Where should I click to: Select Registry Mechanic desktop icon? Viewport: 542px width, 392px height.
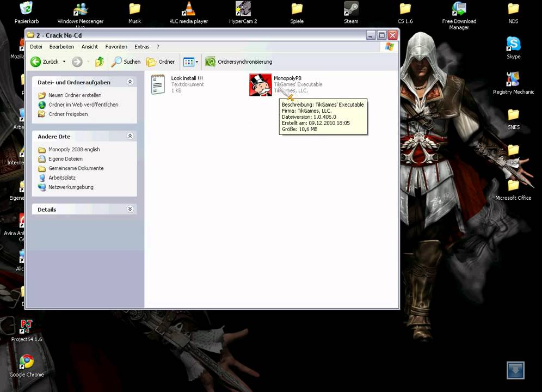coord(513,83)
